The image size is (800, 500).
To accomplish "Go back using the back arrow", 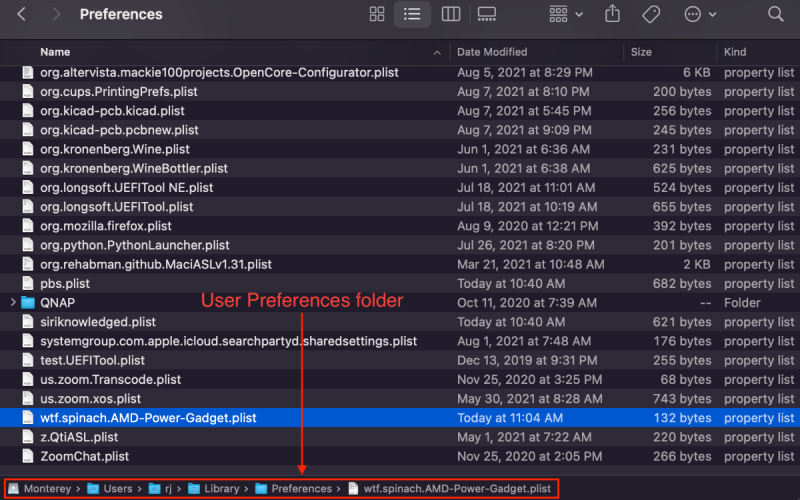I will [21, 14].
